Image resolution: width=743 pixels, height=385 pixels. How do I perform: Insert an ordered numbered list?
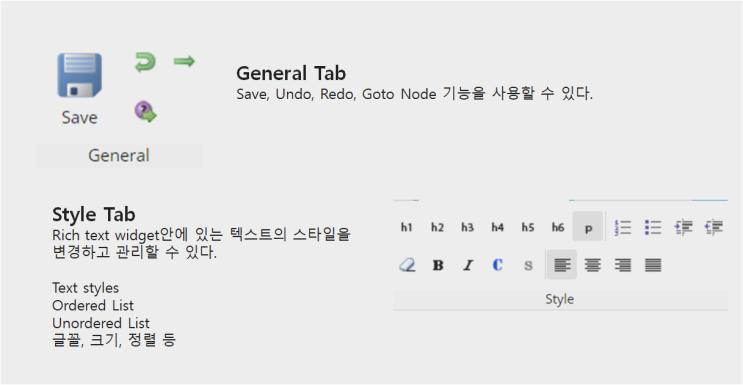[x=623, y=228]
